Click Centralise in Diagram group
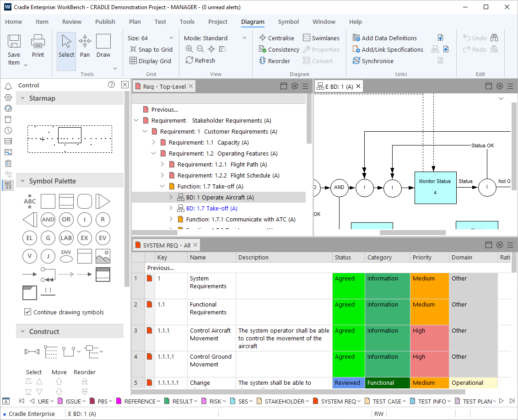 pyautogui.click(x=276, y=38)
